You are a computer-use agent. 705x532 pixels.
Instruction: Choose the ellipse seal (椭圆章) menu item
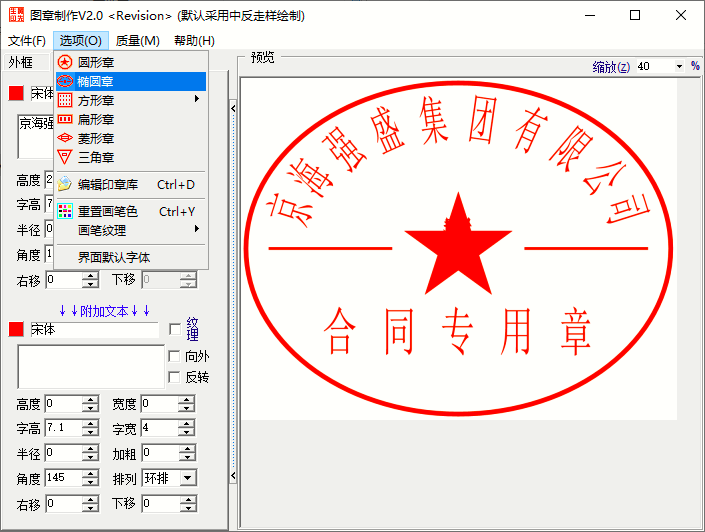pyautogui.click(x=131, y=81)
